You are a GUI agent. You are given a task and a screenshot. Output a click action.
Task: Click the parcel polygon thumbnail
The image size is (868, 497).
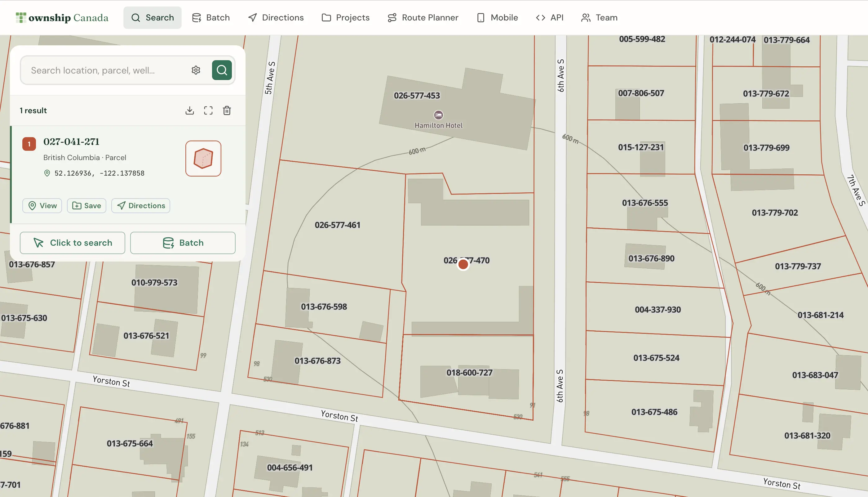coord(203,159)
